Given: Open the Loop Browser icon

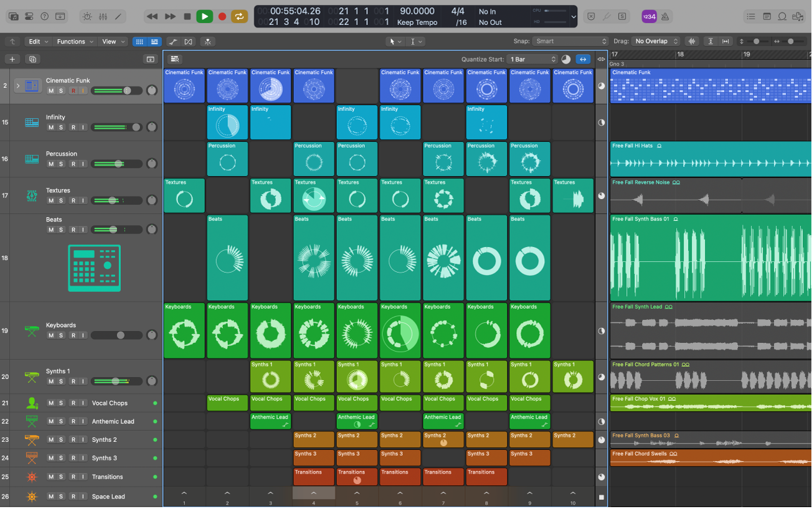Looking at the screenshot, I should 782,17.
